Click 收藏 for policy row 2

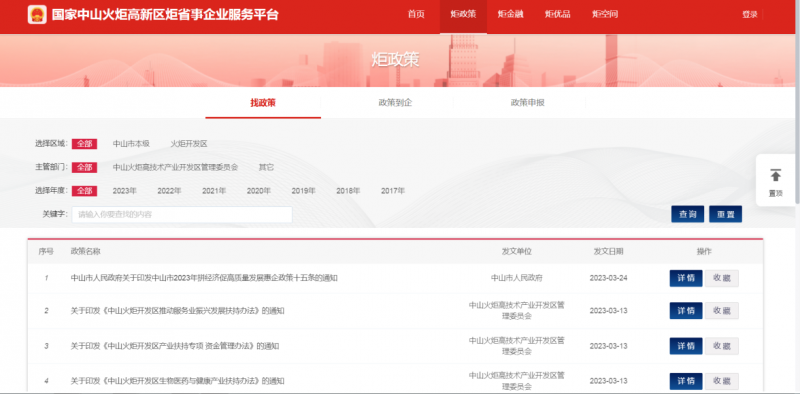pos(721,310)
